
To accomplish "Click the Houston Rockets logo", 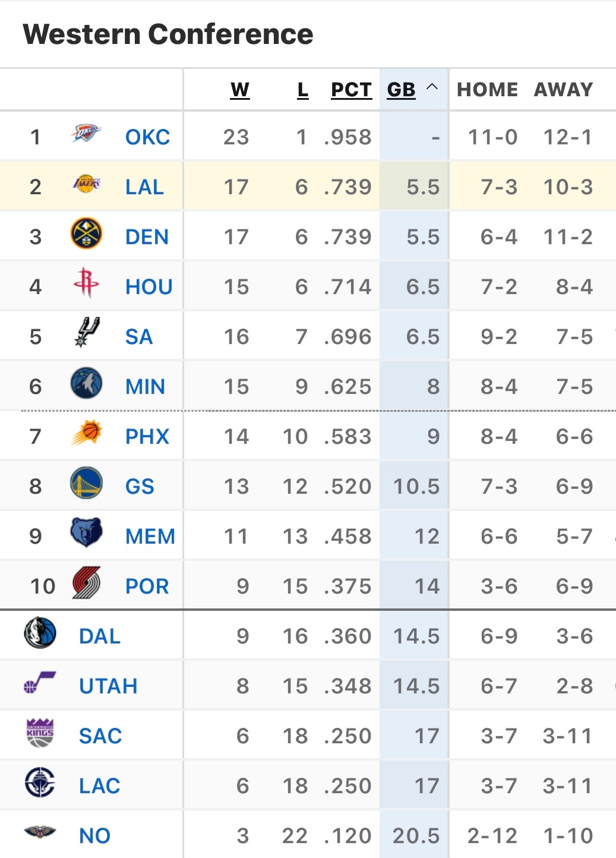I will (86, 283).
